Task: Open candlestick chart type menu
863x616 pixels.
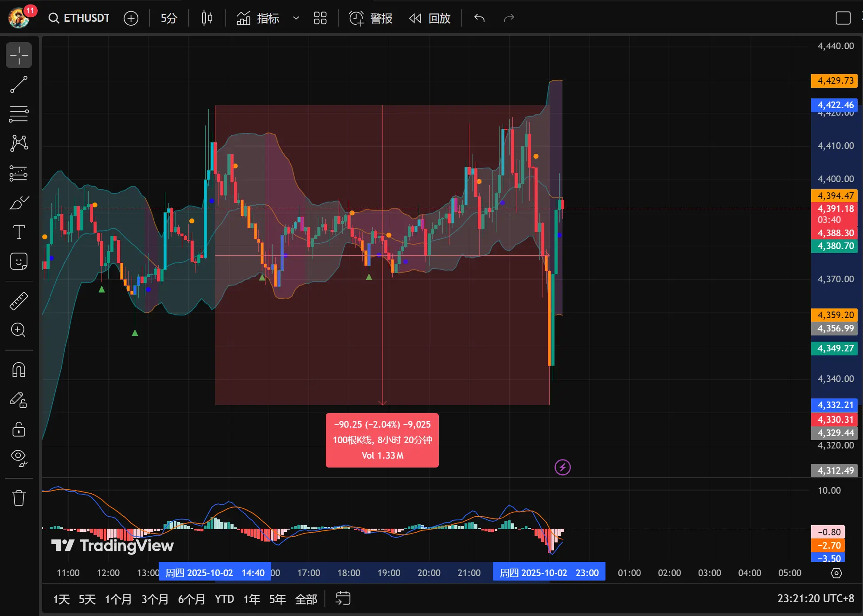Action: pyautogui.click(x=207, y=18)
